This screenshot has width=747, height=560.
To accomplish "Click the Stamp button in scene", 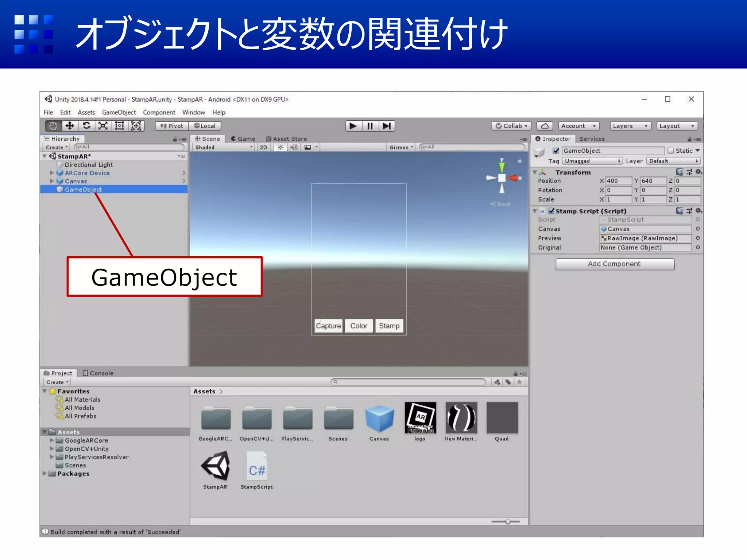I will click(x=389, y=326).
